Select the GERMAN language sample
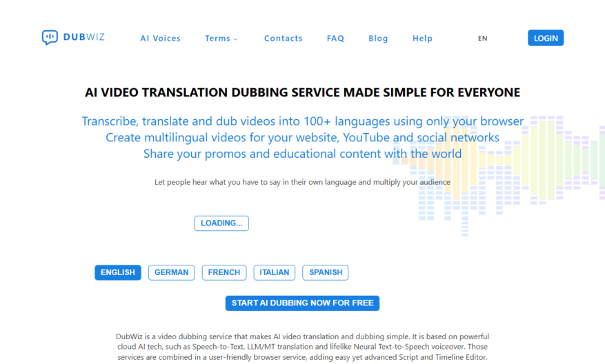 171,272
